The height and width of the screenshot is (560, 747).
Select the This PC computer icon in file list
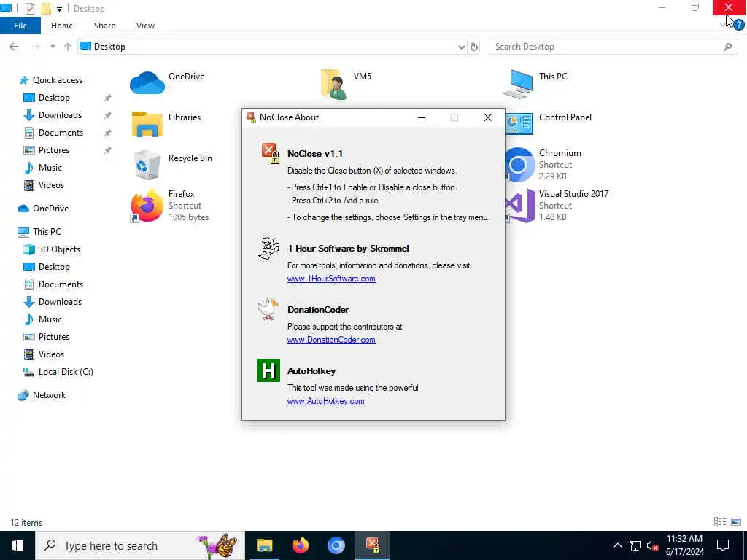click(x=519, y=84)
